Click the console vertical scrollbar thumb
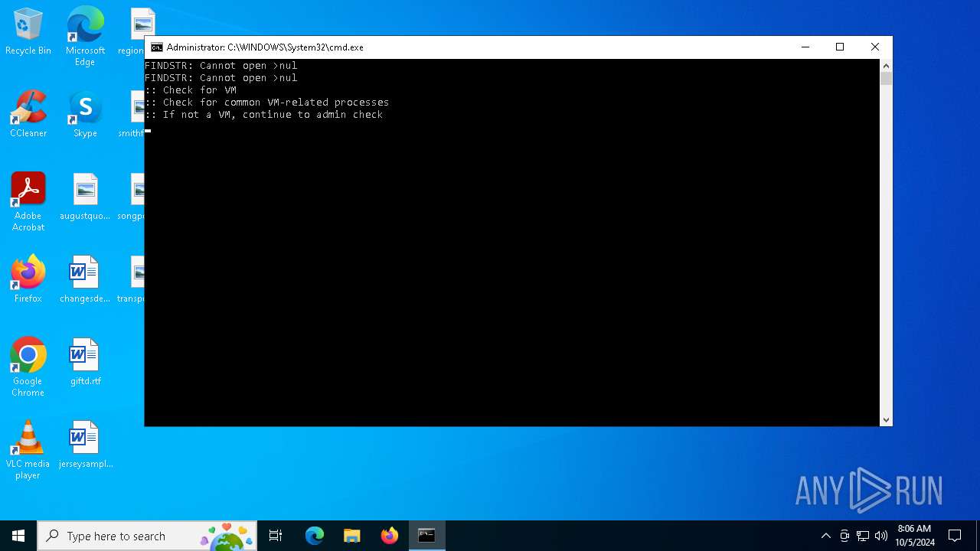This screenshot has width=980, height=551. pyautogui.click(x=886, y=79)
